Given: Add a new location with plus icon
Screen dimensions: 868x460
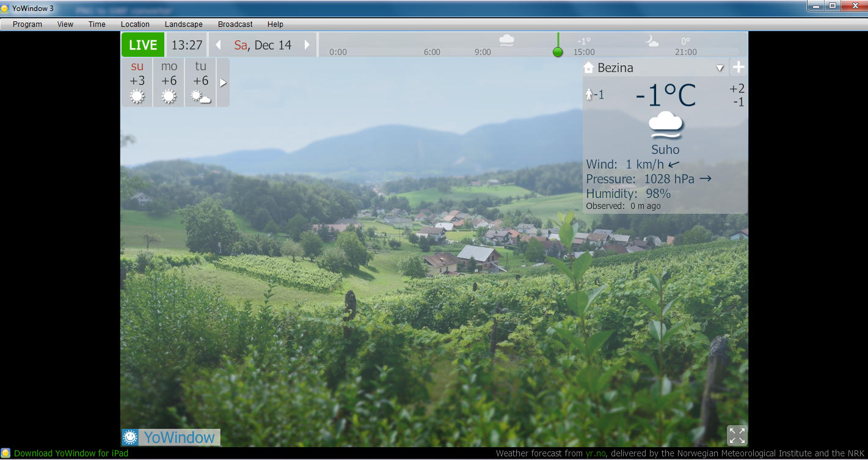Looking at the screenshot, I should point(739,67).
